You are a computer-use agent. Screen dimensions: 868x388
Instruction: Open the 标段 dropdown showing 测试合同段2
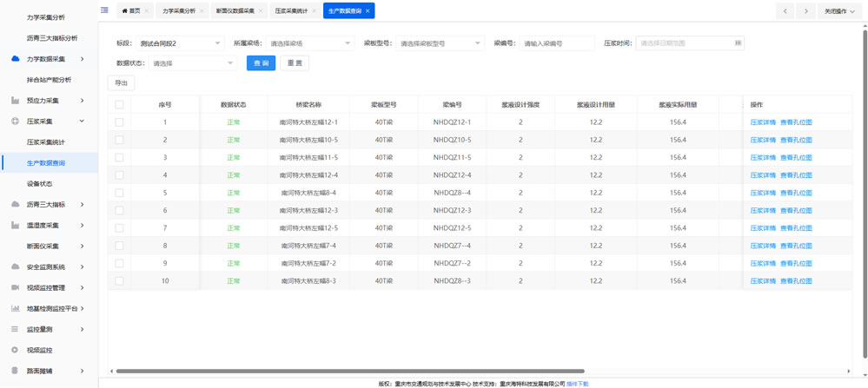(180, 43)
